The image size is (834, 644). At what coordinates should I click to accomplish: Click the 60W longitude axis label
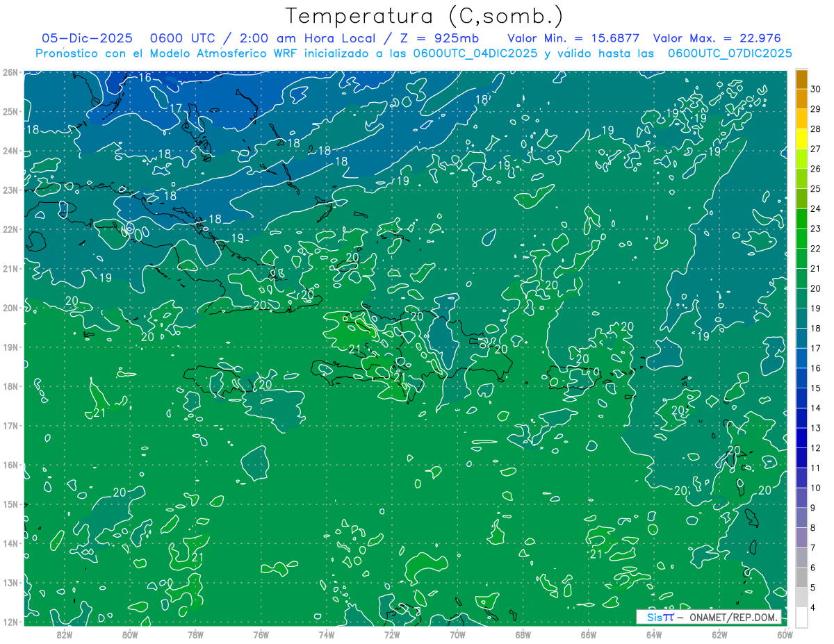[x=785, y=634]
